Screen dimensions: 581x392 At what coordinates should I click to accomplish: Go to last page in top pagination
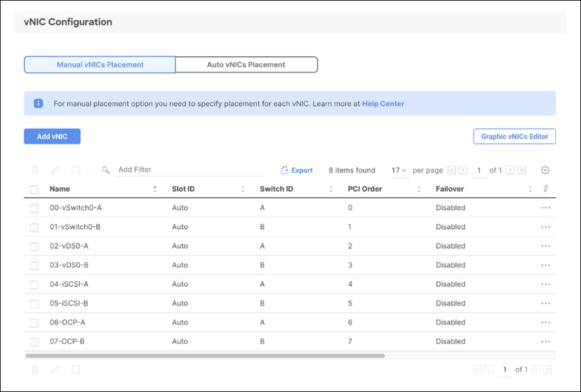click(522, 170)
